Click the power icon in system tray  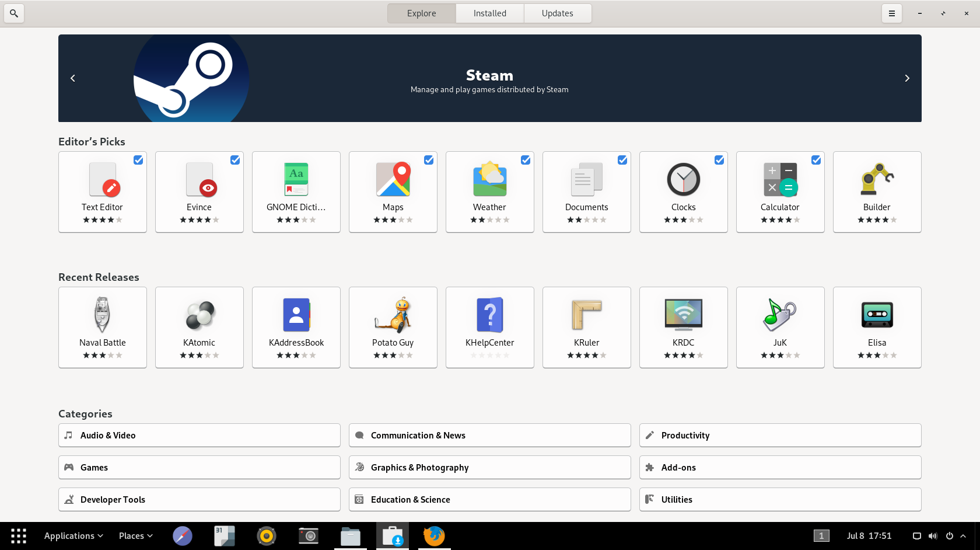950,536
